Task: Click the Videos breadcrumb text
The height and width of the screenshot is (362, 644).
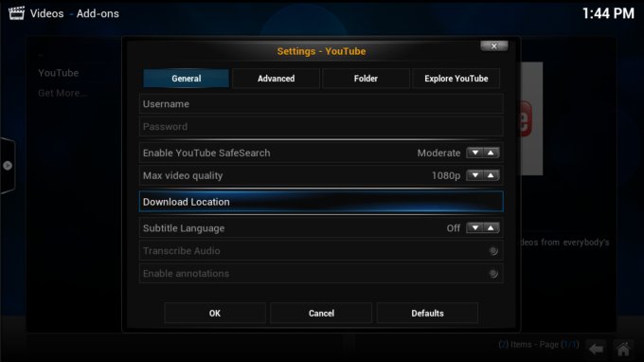Action: point(46,13)
